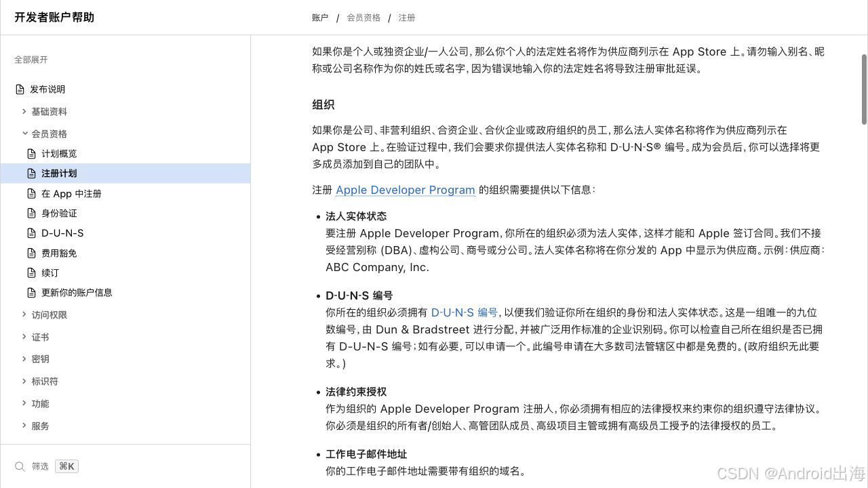Image resolution: width=868 pixels, height=488 pixels.
Task: Click the page icon beside 更新你的账户信息
Action: click(31, 293)
